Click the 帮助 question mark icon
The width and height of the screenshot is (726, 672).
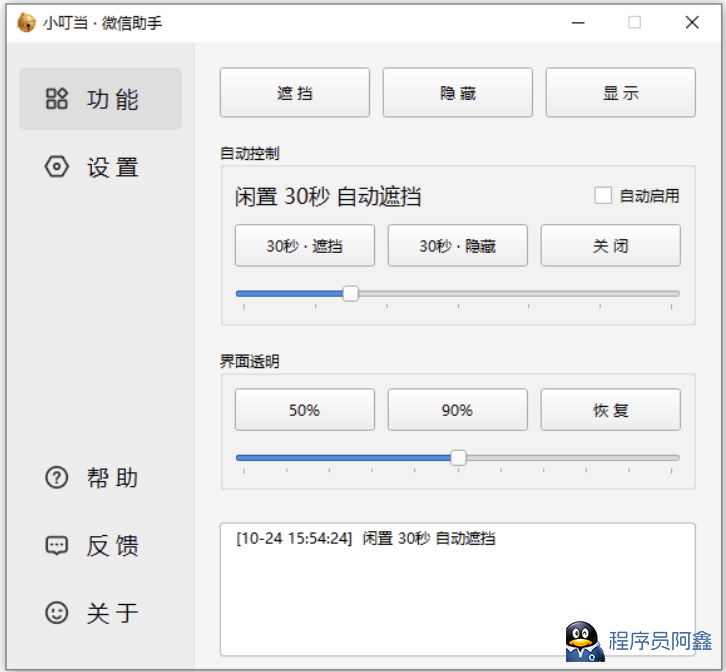coord(57,478)
